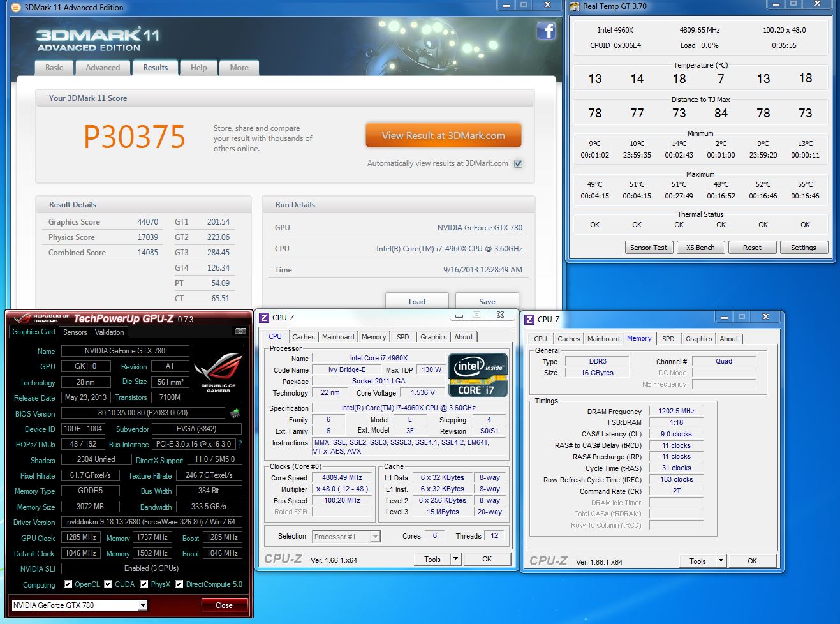This screenshot has width=840, height=624.
Task: Click the P30375 score text
Action: click(135, 137)
